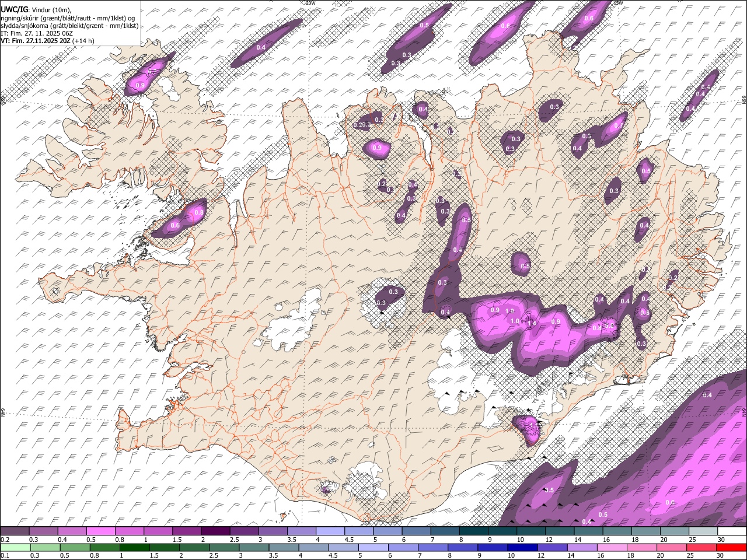The width and height of the screenshot is (747, 560).
Task: Select the mauve 0.3 swatch in the purple legend row
Action: pos(43,531)
